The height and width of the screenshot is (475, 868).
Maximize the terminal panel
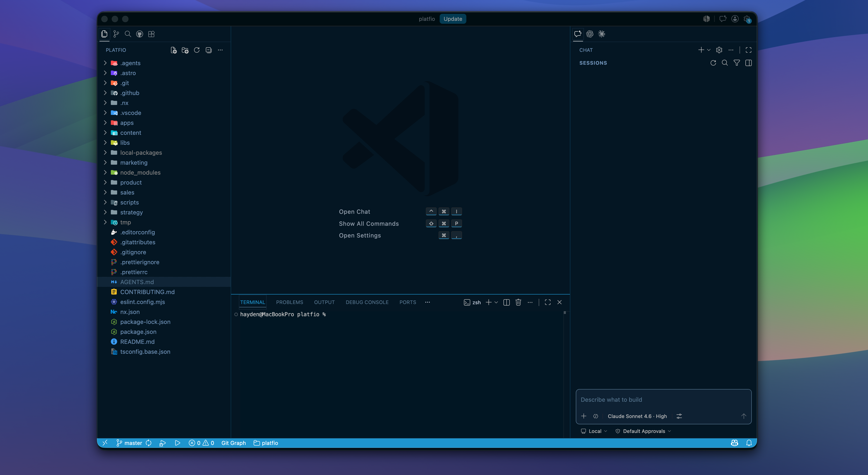548,302
